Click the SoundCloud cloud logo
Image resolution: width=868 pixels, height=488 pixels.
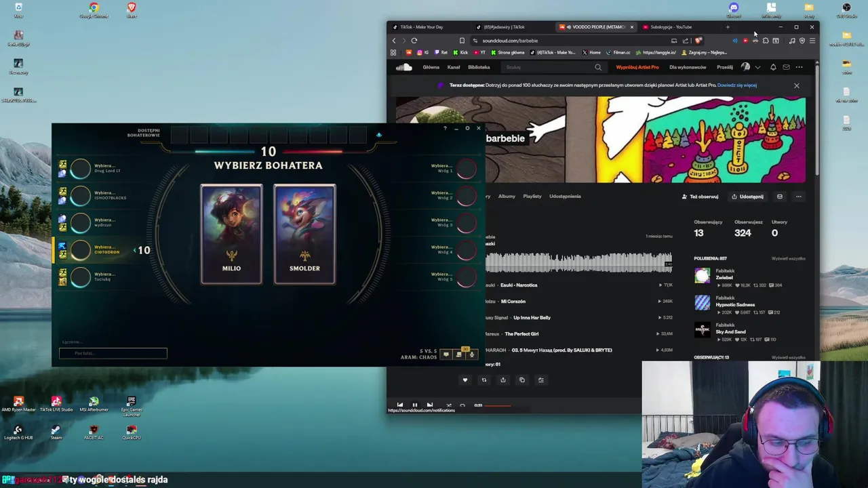(404, 67)
